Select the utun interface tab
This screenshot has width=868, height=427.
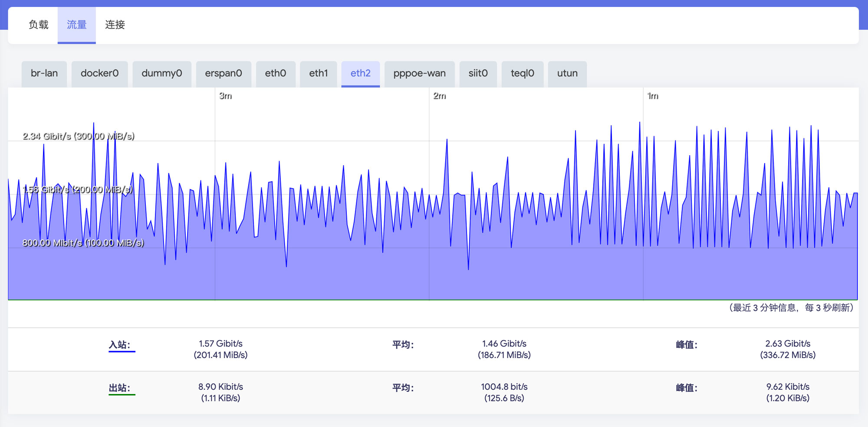point(567,73)
